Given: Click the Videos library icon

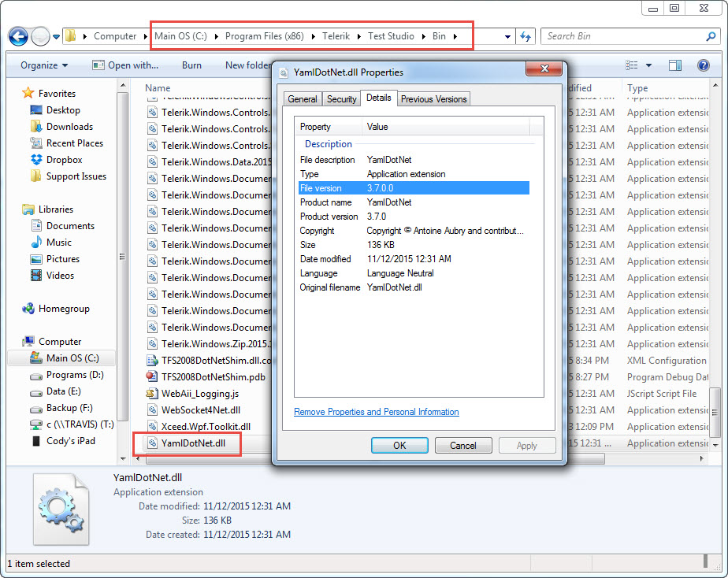Looking at the screenshot, I should 36,276.
